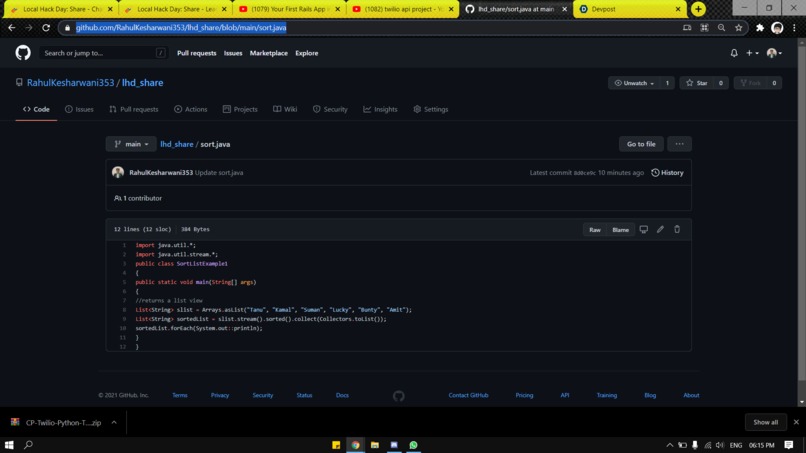Screen dimensions: 806x453
Task: Bookmark this page with star icon
Action: tap(739, 28)
